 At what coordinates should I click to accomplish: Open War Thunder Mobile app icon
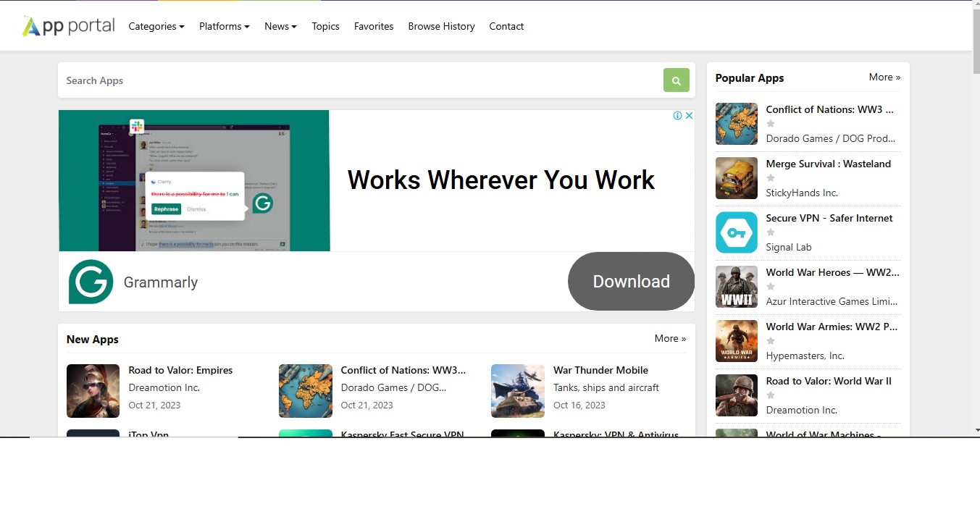pos(518,391)
